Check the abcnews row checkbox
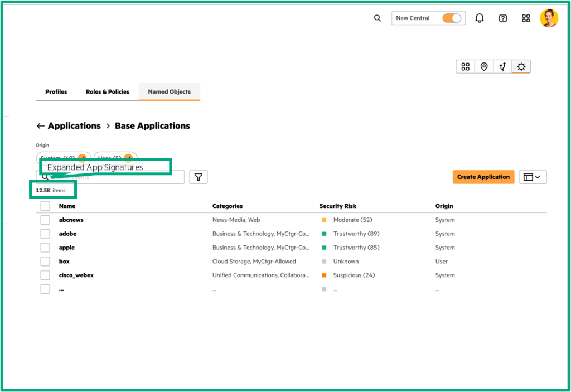The image size is (571, 392). click(x=45, y=220)
